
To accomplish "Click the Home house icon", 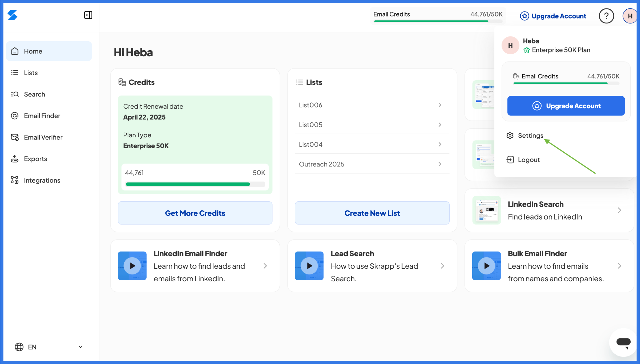I will (15, 51).
